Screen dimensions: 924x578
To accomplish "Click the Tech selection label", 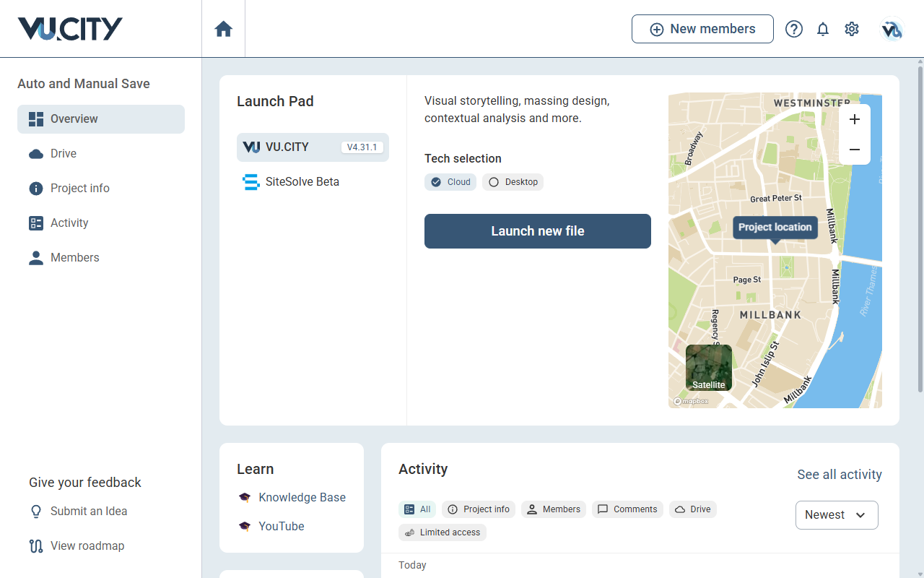I will pyautogui.click(x=463, y=159).
